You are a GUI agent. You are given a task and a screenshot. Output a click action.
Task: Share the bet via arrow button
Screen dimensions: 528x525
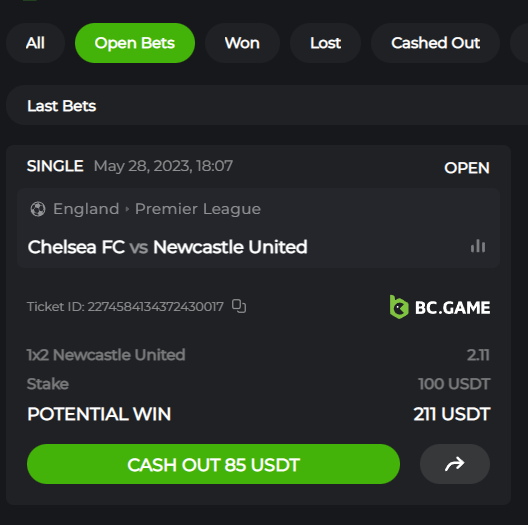(x=455, y=464)
